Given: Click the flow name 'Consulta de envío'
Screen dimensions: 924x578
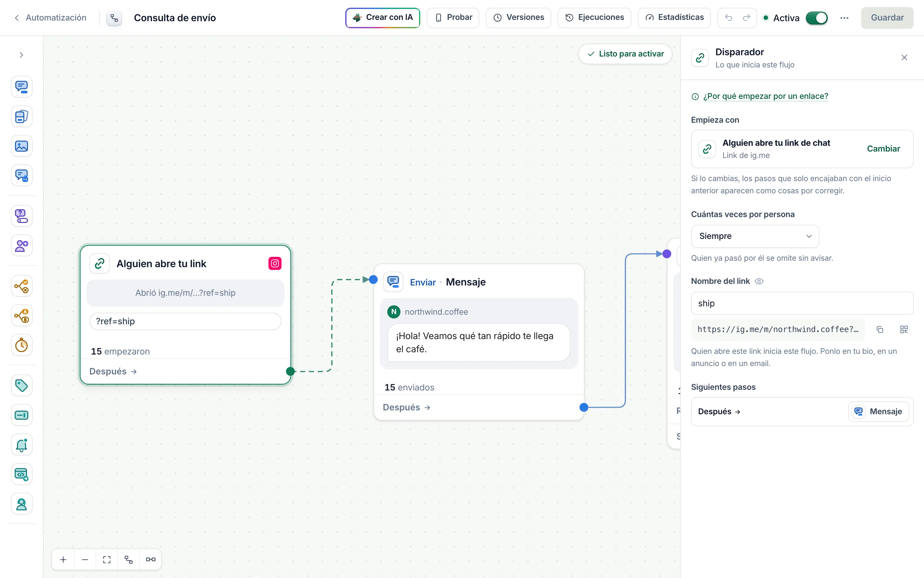Looking at the screenshot, I should (175, 18).
